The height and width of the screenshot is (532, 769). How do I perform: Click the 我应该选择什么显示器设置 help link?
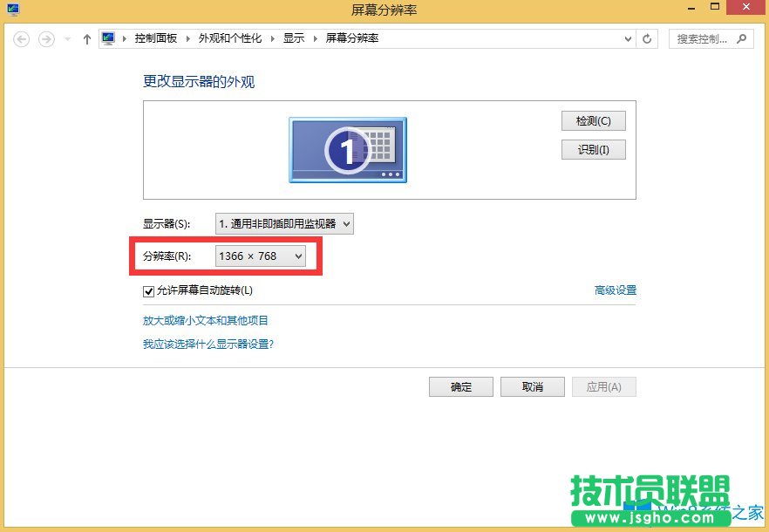210,344
